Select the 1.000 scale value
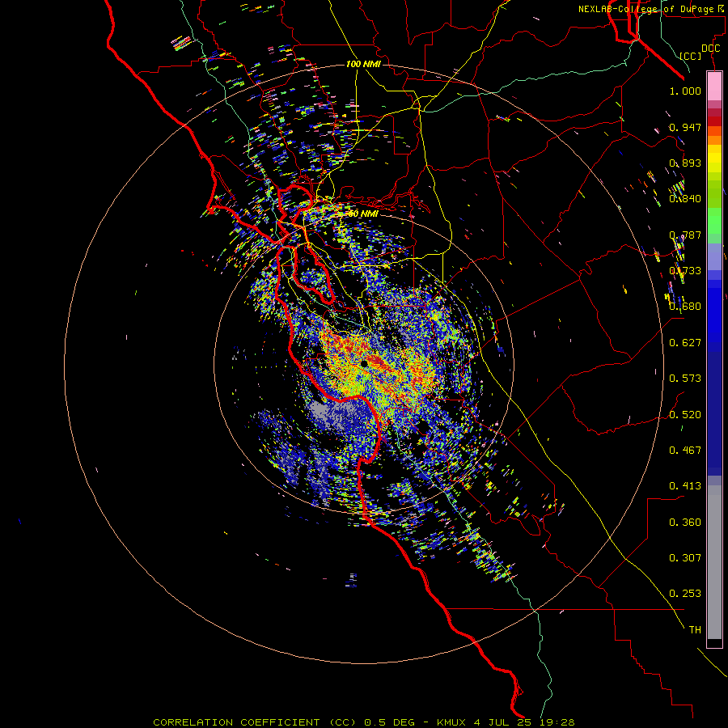 click(685, 91)
